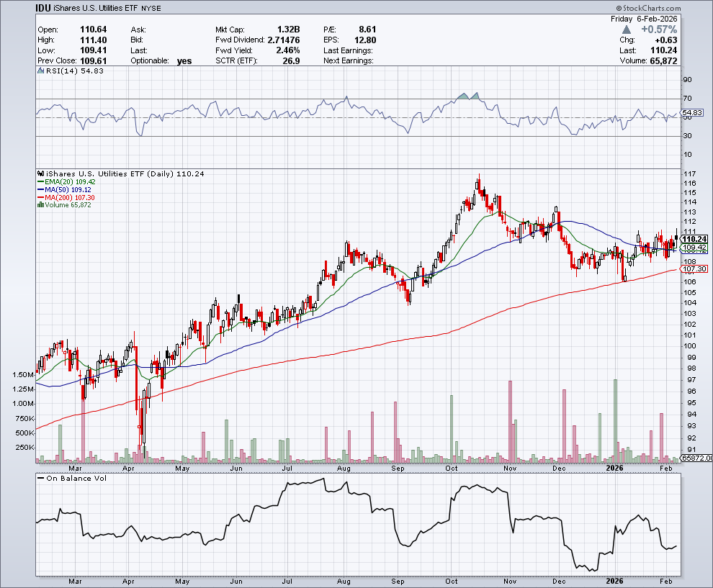
Task: Click the 110.24 last price tag on axis
Action: [694, 239]
